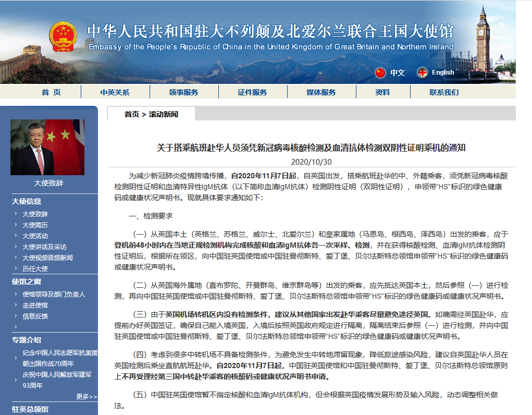Click the 滚动新闻 breadcrumb link
The width and height of the screenshot is (532, 415).
click(x=163, y=114)
